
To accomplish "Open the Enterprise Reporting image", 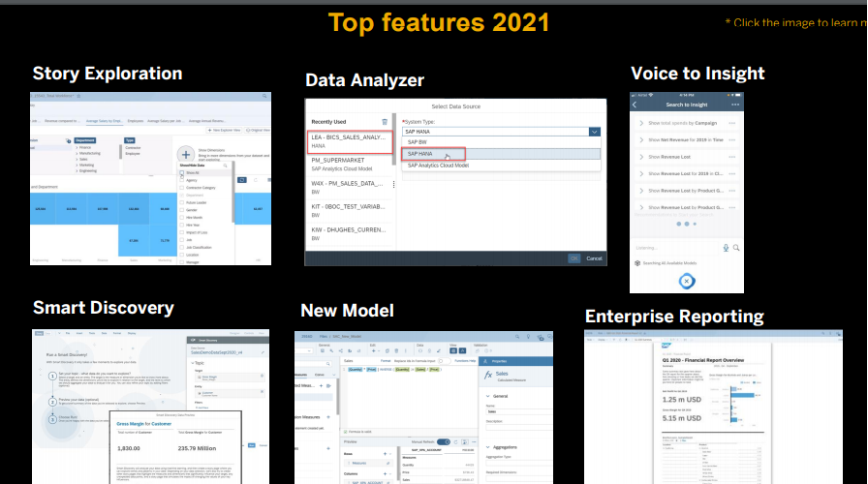I will click(x=714, y=408).
